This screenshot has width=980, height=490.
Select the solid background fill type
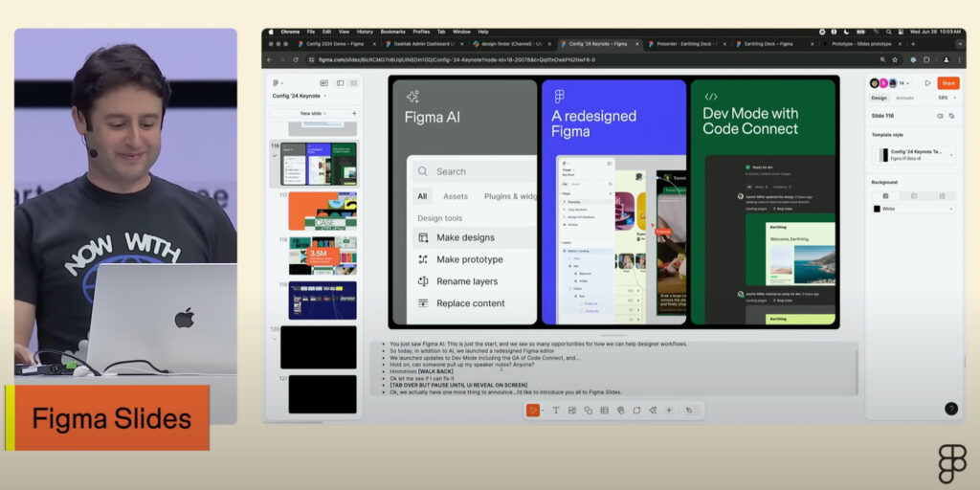885,195
